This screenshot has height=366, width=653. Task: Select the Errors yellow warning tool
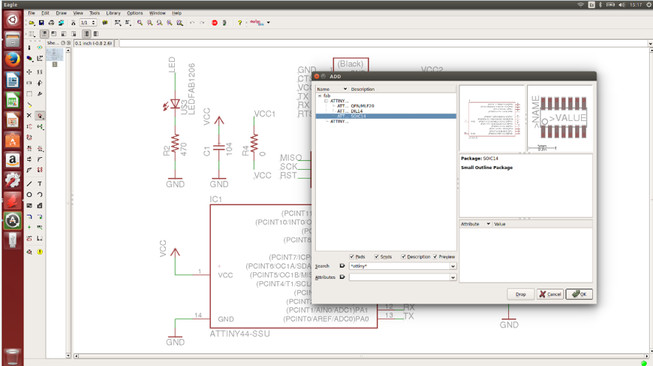40,251
